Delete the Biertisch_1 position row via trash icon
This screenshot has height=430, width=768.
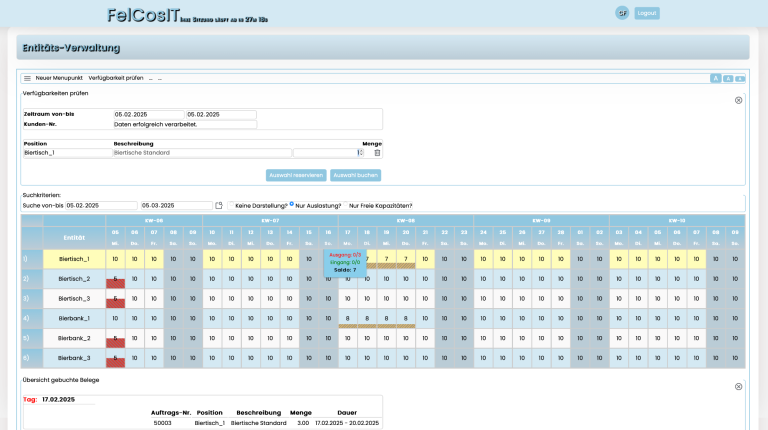point(377,153)
